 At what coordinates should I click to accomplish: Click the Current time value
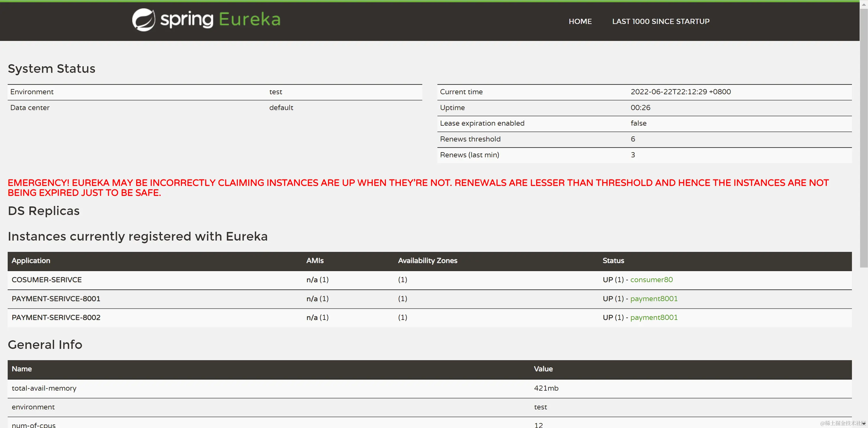[x=680, y=92]
